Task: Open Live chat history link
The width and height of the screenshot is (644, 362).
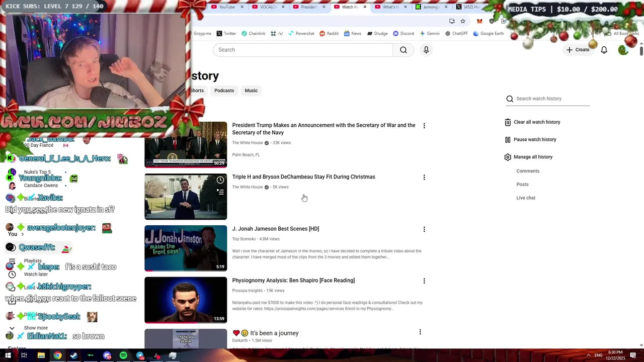Action: (526, 198)
